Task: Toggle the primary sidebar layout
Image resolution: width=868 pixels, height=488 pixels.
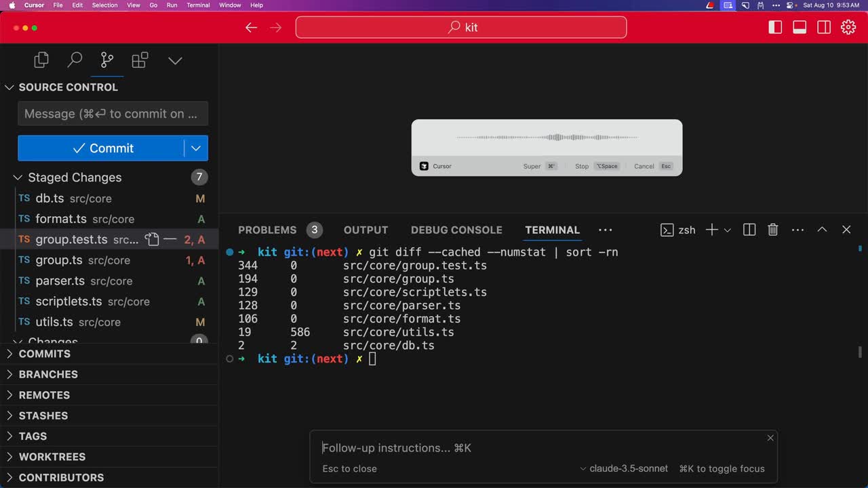Action: click(775, 27)
